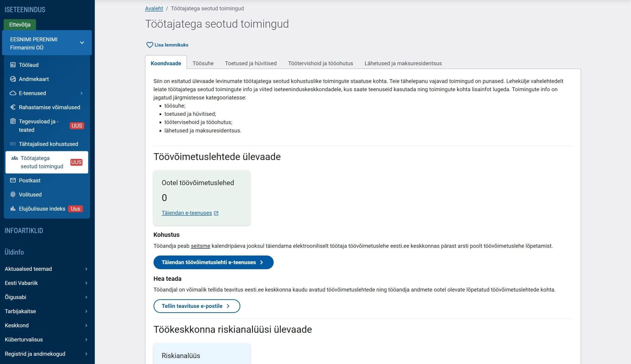This screenshot has height=364, width=631.
Task: Click the Tegevusload clipboard icon
Action: (x=13, y=121)
